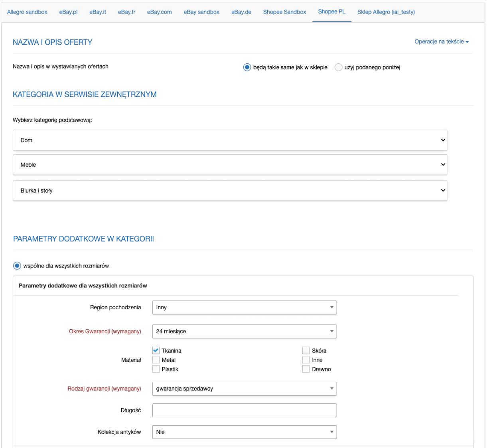The image size is (487, 448).
Task: Open the eBay.pl tab
Action: click(68, 12)
